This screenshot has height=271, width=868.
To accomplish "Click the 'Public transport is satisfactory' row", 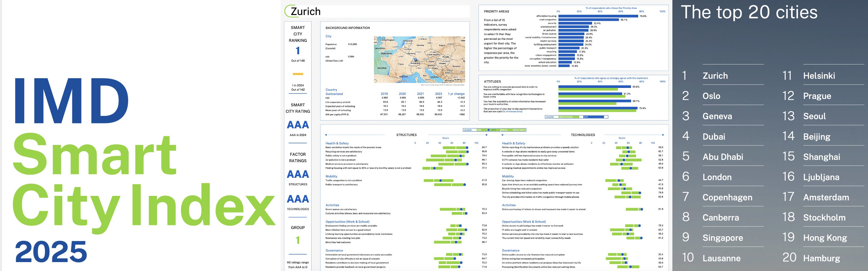I will 406,184.
